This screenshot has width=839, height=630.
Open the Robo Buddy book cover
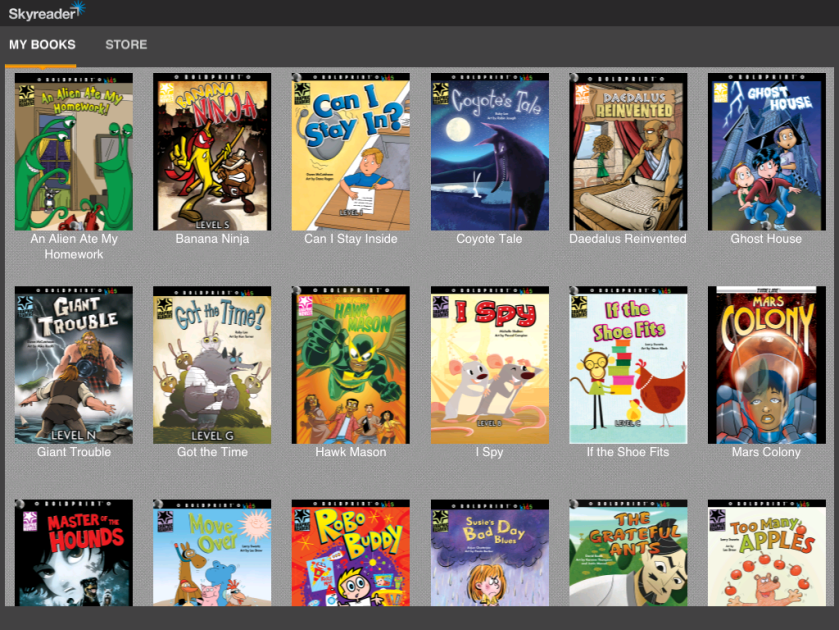tap(350, 553)
